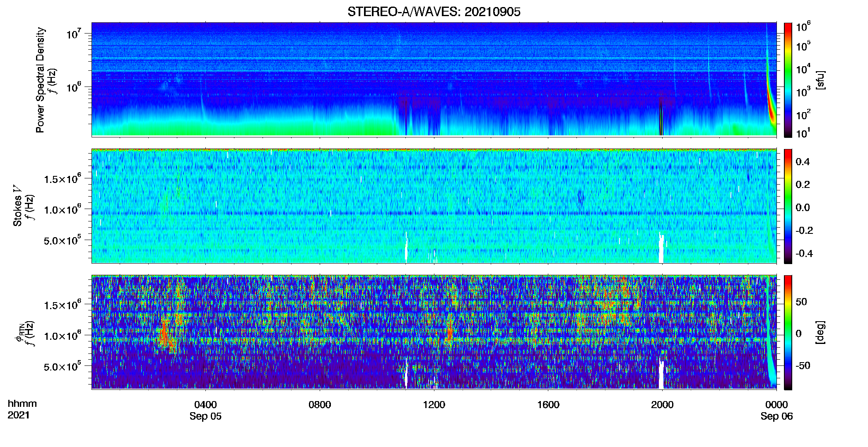The height and width of the screenshot is (447, 868).
Task: Click the plot title STEREO-A/WAVES: 20210905
Action: 434,12
